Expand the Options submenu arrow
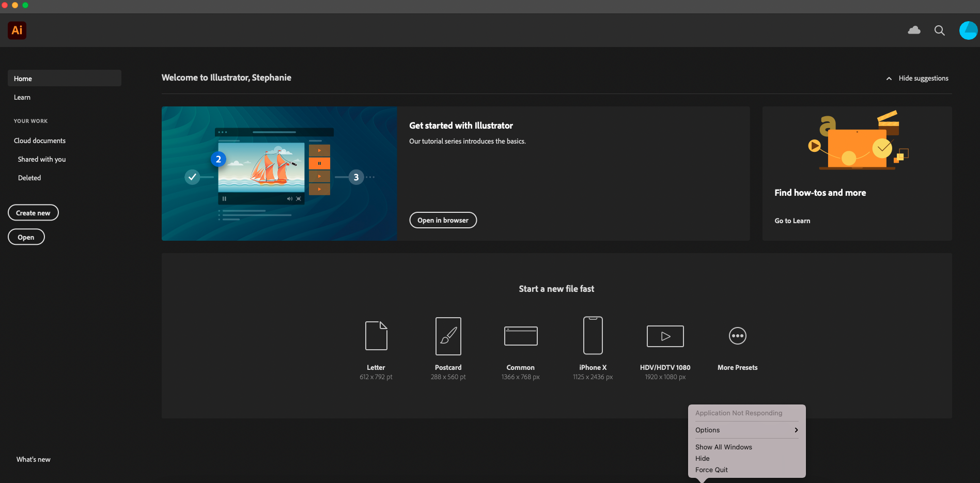Viewport: 980px width, 483px height. (796, 430)
